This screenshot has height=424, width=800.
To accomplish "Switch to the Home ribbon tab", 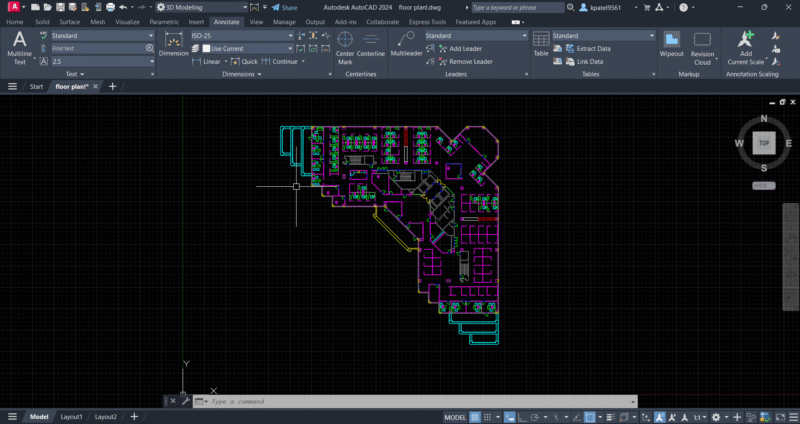I will pos(14,22).
